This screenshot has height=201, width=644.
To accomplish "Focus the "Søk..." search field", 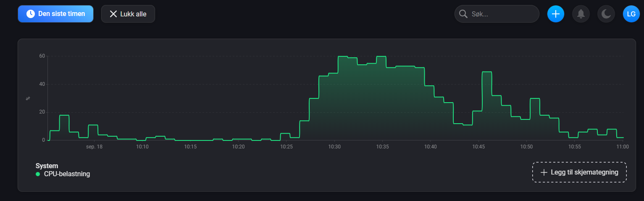I will [x=497, y=14].
